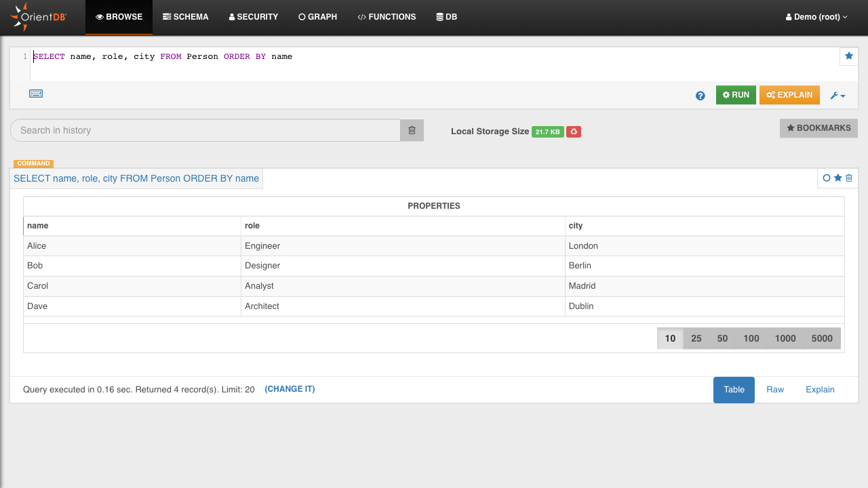Set page size to 50

(x=722, y=338)
